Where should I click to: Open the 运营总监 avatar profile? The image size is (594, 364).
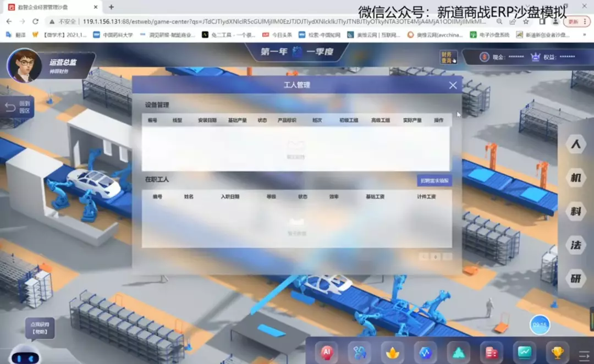24,65
